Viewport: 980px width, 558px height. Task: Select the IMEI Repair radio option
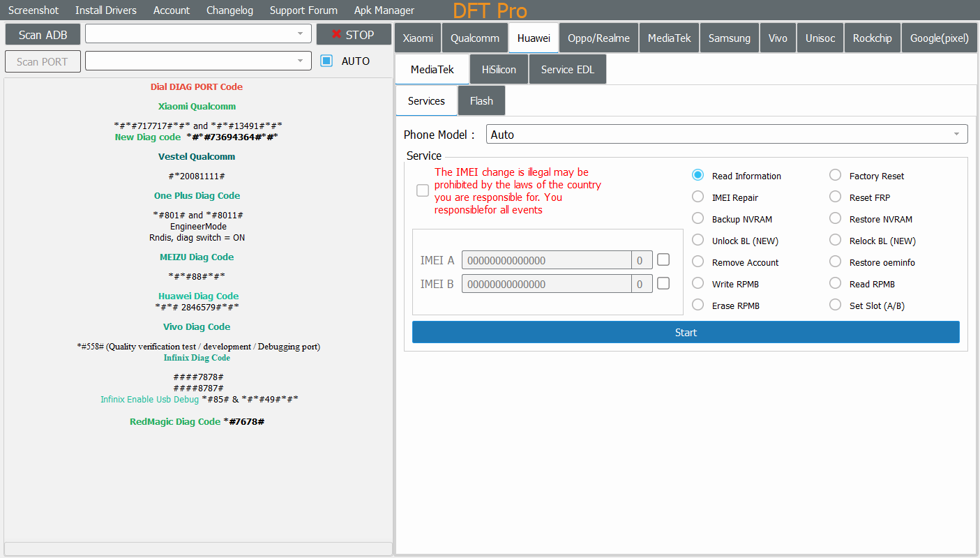point(698,197)
